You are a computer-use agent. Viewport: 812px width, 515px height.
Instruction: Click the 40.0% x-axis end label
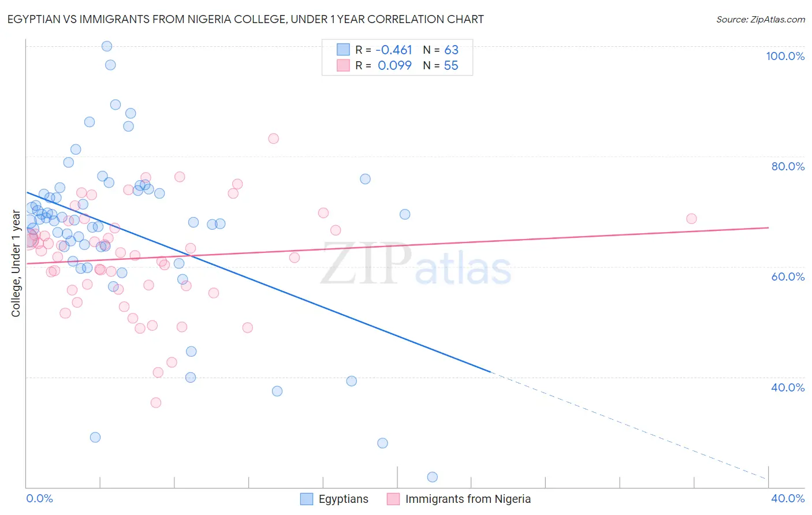(788, 498)
